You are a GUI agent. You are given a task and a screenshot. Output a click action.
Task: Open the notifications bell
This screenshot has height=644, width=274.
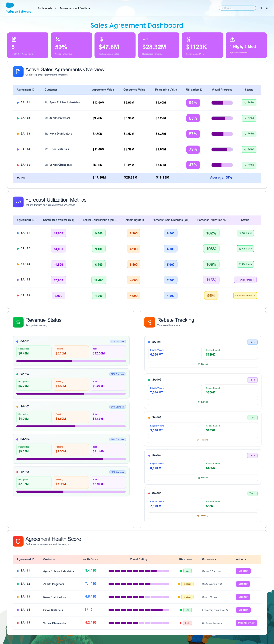267,8
